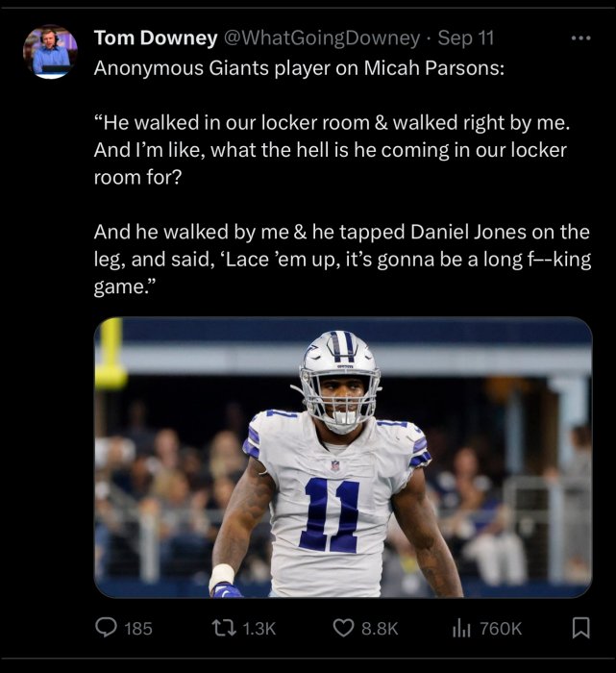Click the 1.3K reposts count

259,629
